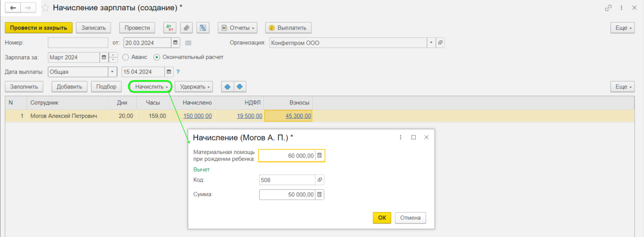
Task: Select employee cell Могов Алексей Петрович
Action: 67,116
